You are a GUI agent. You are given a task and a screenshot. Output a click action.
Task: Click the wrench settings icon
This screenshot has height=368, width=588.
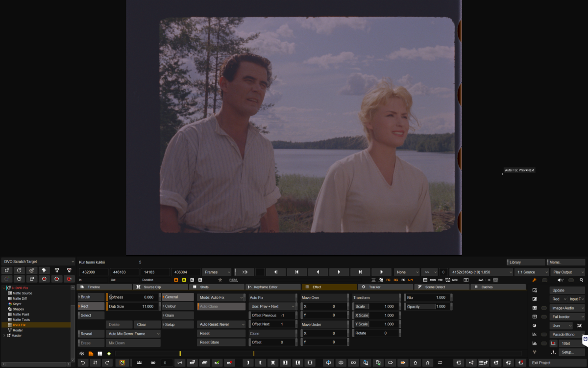click(534, 280)
